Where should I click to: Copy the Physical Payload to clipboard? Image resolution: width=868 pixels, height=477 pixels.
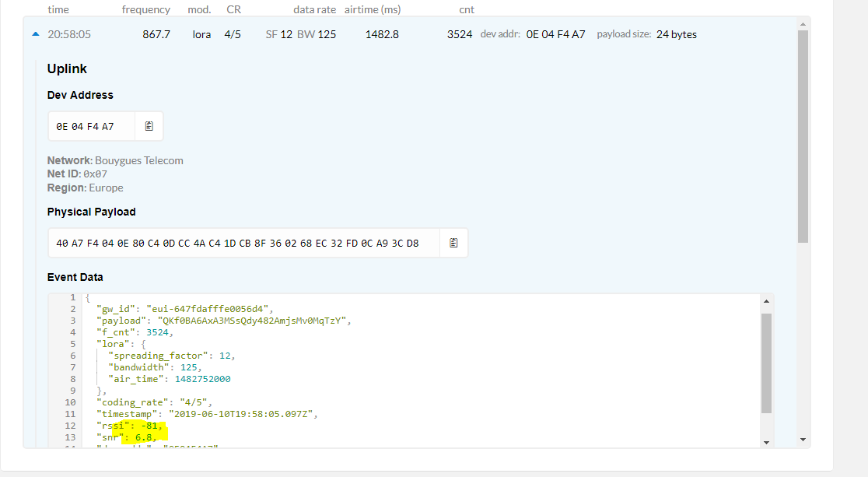point(453,243)
